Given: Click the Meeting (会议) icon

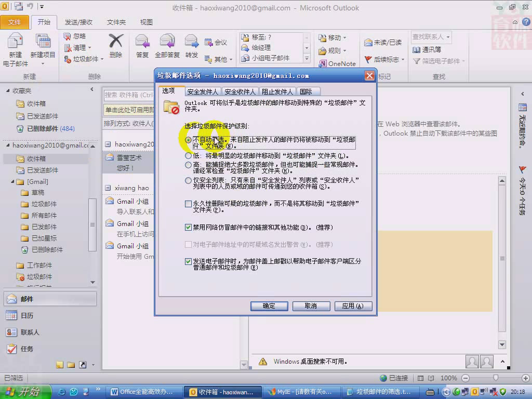Looking at the screenshot, I should click(208, 43).
